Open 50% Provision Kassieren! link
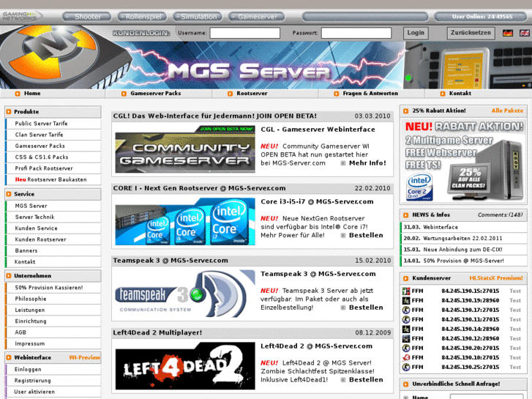Viewport: 532px width, 399px height. click(x=49, y=288)
